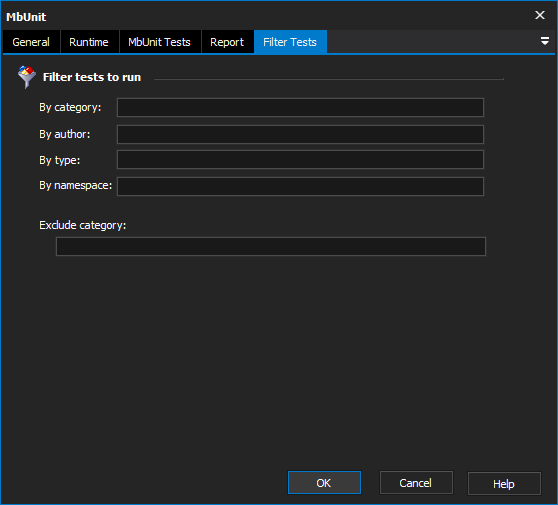The height and width of the screenshot is (505, 558).
Task: Click the Cancel button
Action: coord(416,483)
